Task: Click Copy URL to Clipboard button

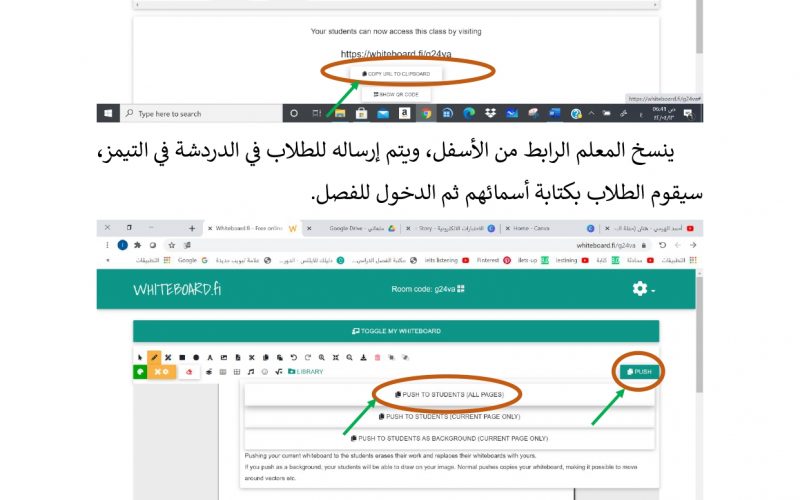Action: point(396,74)
